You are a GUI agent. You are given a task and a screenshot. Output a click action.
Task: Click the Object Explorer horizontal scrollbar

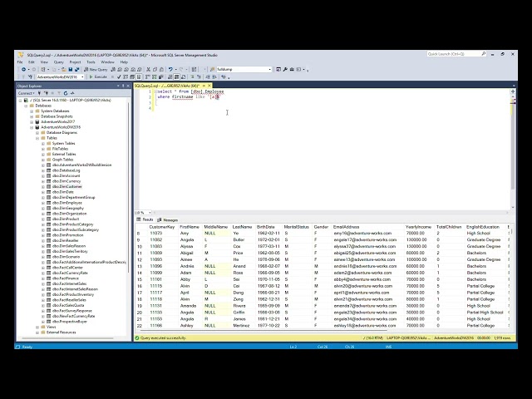[68, 338]
